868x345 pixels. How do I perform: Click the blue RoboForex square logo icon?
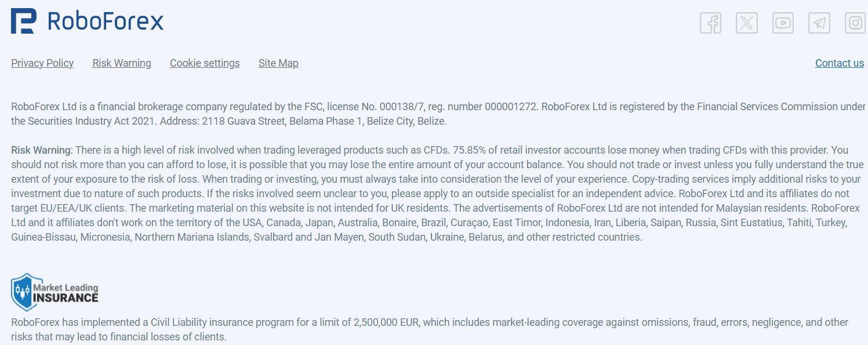click(23, 21)
